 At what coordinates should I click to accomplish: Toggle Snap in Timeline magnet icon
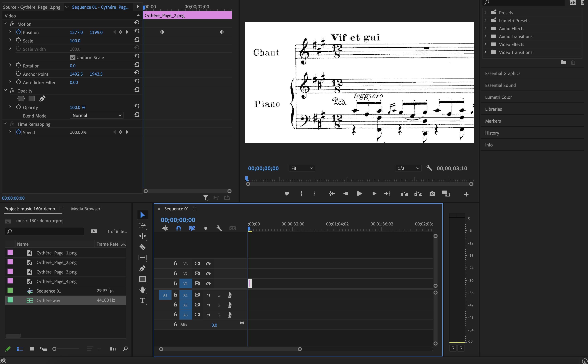(178, 228)
